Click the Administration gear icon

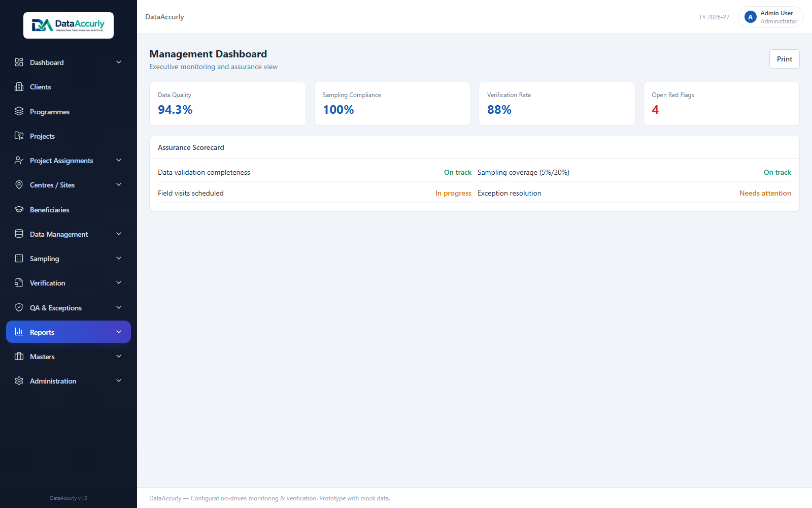coord(19,381)
